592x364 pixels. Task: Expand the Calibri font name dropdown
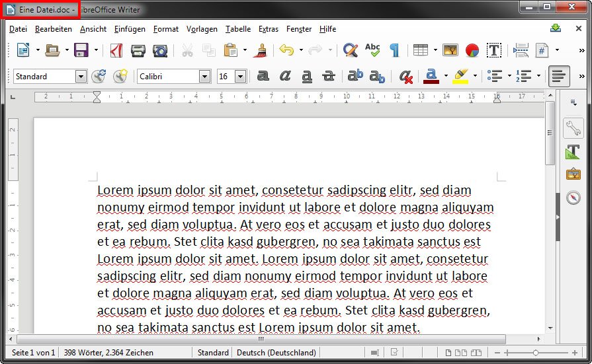[x=204, y=77]
